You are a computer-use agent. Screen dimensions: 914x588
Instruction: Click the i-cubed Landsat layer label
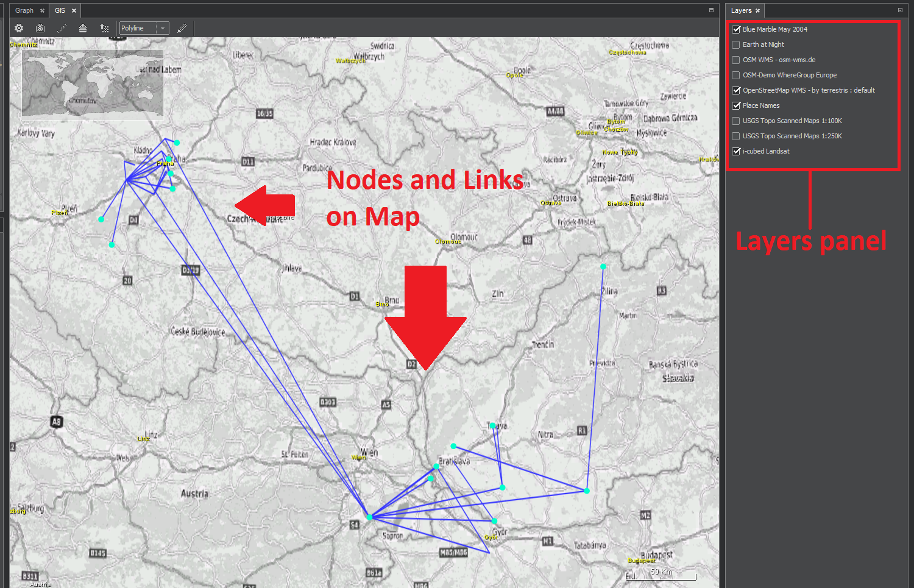[765, 151]
